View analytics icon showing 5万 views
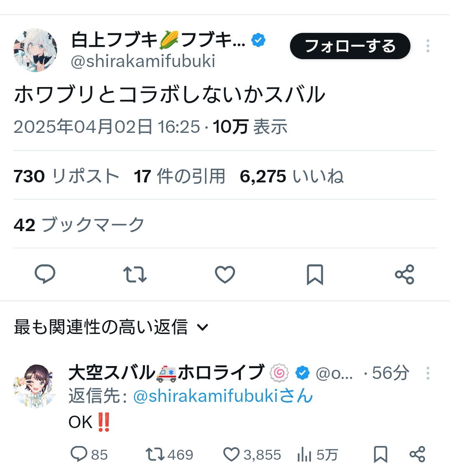Screen dimensions: 450x476 (305, 454)
